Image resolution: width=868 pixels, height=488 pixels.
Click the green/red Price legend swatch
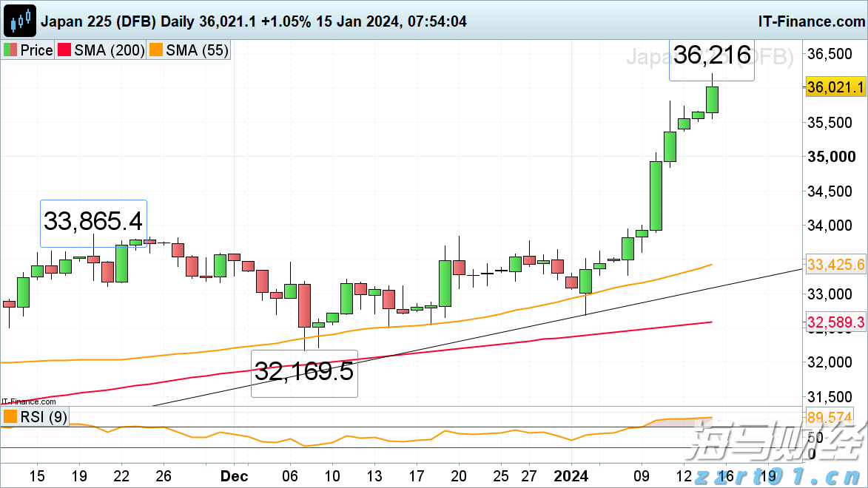tap(10, 51)
